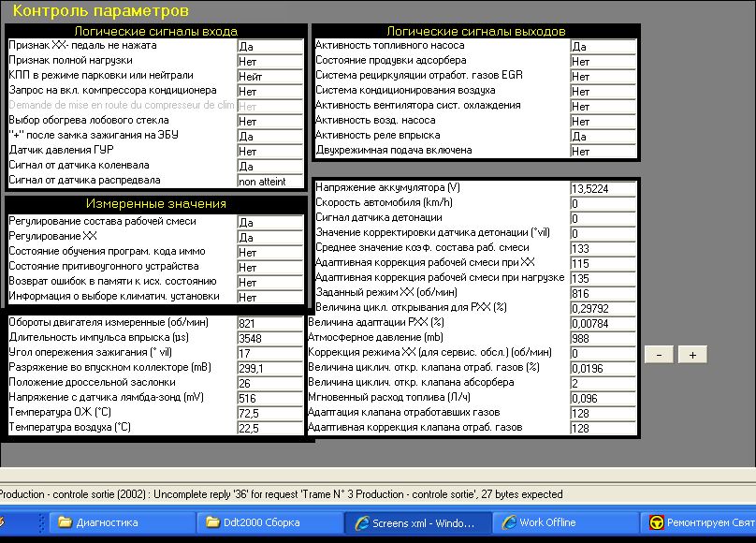Viewport: 756px width, 543px height.
Task: Click label 'Активность вентилятора сист. охлаждения'
Action: [418, 105]
